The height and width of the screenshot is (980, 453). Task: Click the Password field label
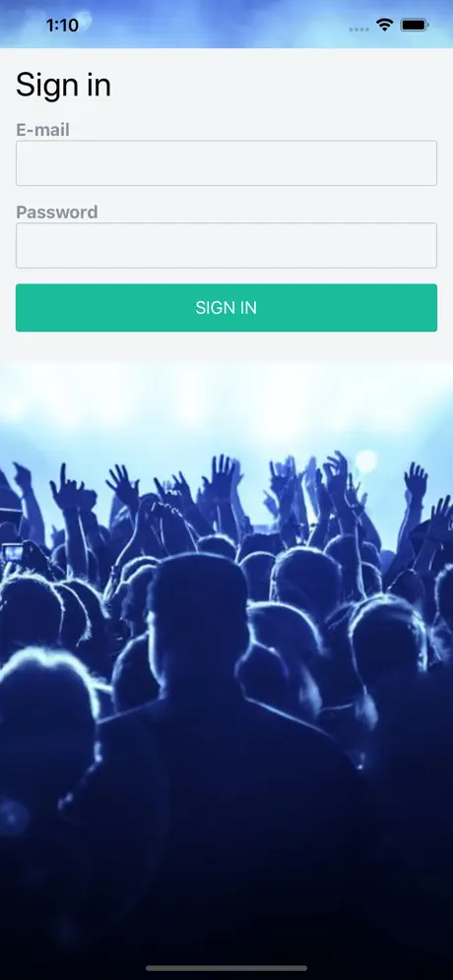pos(57,213)
